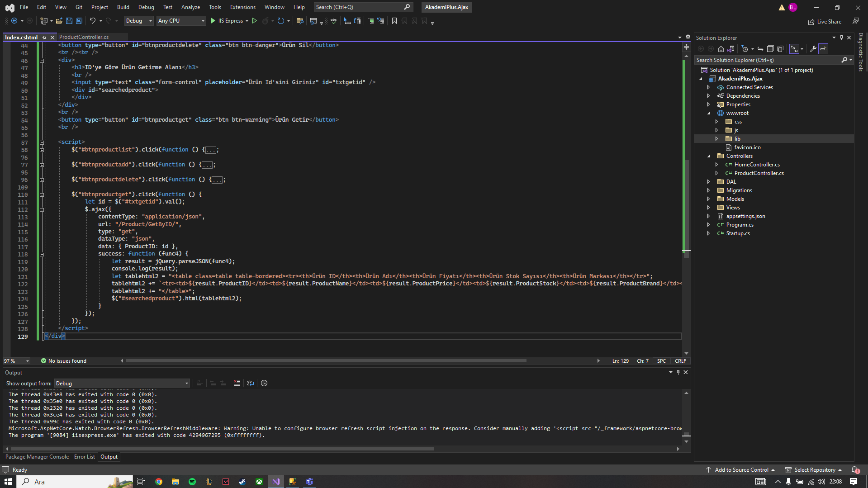Open the Any CPU platform dropdown
The width and height of the screenshot is (868, 488).
(x=181, y=21)
